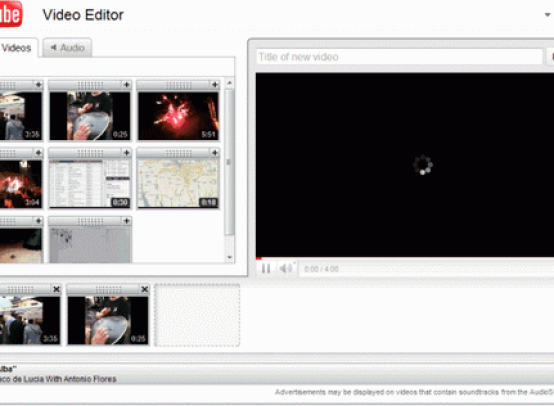This screenshot has height=406, width=554.
Task: Click the empty storyboard drop slot
Action: point(198,315)
